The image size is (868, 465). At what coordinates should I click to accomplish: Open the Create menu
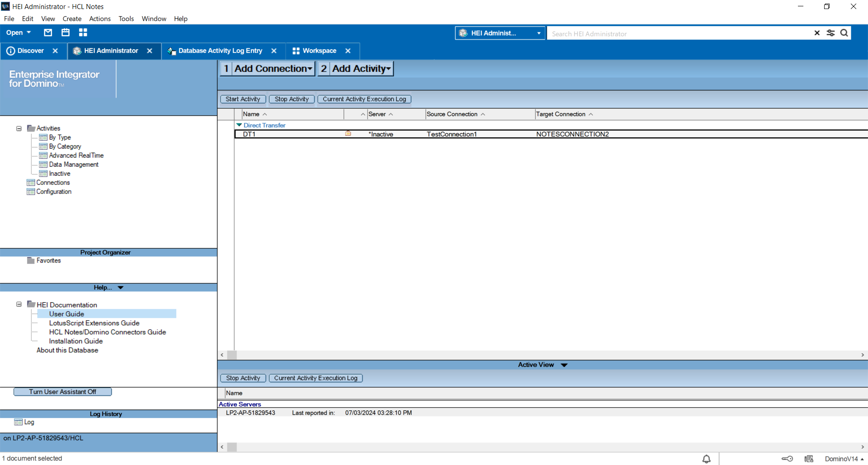pos(72,19)
